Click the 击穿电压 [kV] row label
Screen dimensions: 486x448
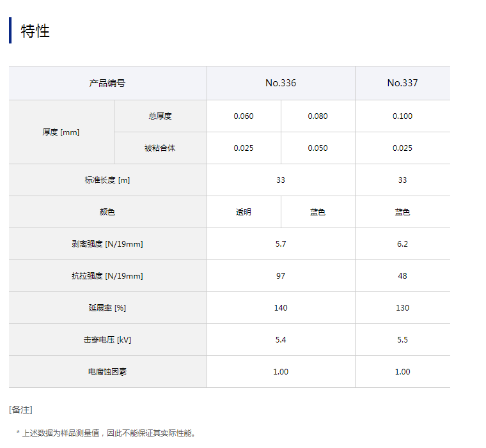[107, 340]
